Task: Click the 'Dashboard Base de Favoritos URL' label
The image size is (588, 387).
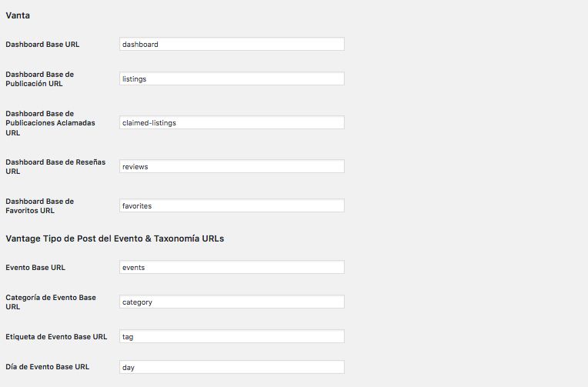Action: [x=40, y=206]
